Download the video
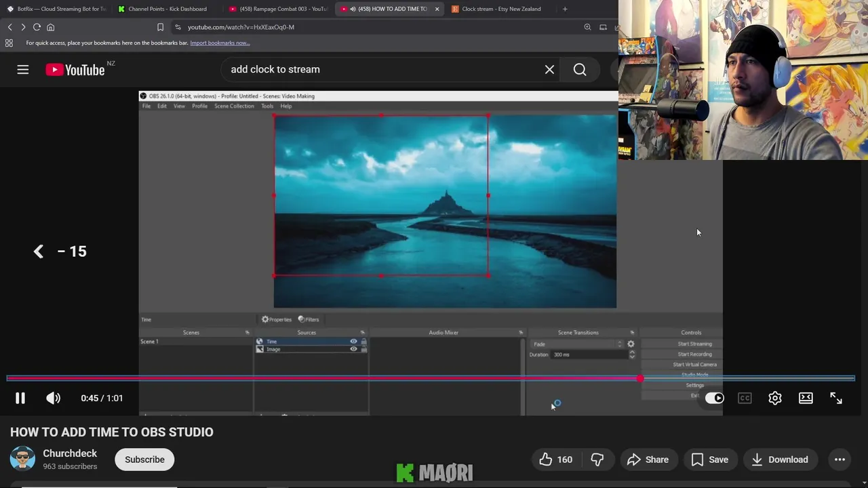The height and width of the screenshot is (488, 868). [780, 460]
